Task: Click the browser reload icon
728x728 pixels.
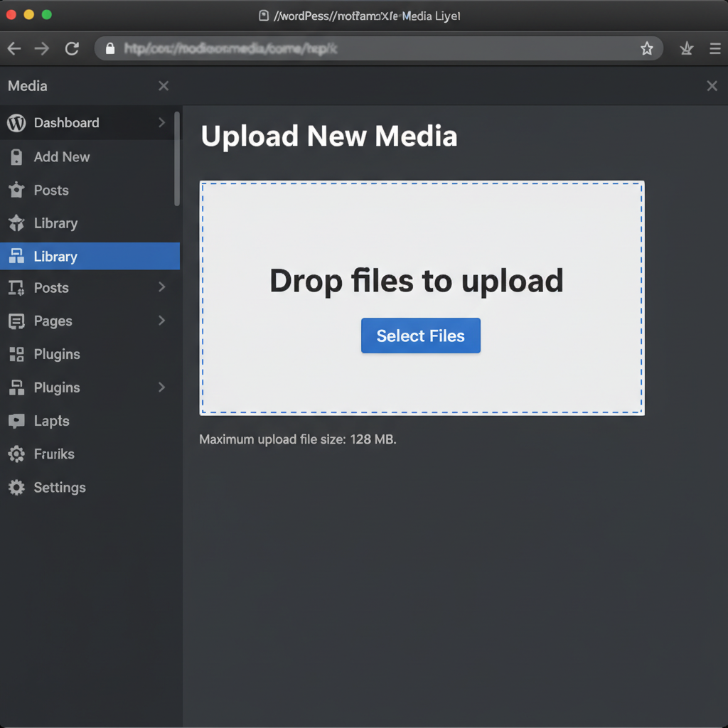Action: click(x=72, y=48)
